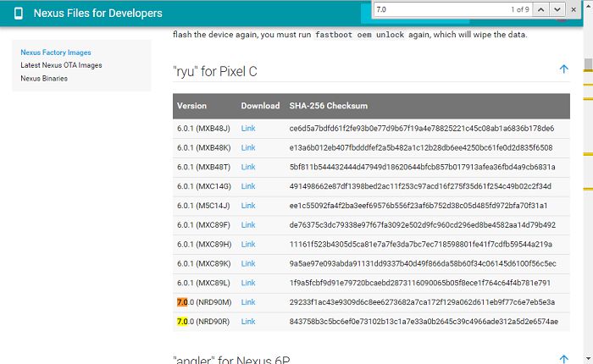Click Link for 7.0.0 (NRD90R)
The width and height of the screenshot is (593, 364).
tap(247, 322)
